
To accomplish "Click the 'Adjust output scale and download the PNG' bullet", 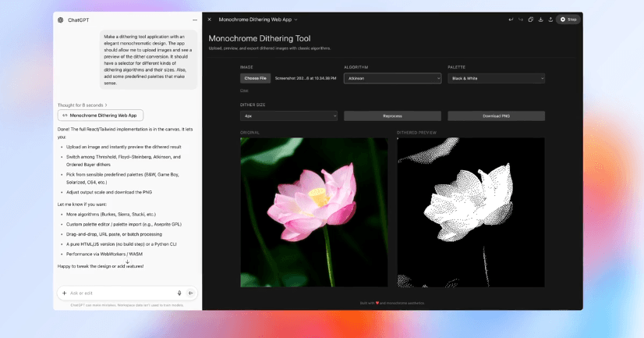I will 109,192.
